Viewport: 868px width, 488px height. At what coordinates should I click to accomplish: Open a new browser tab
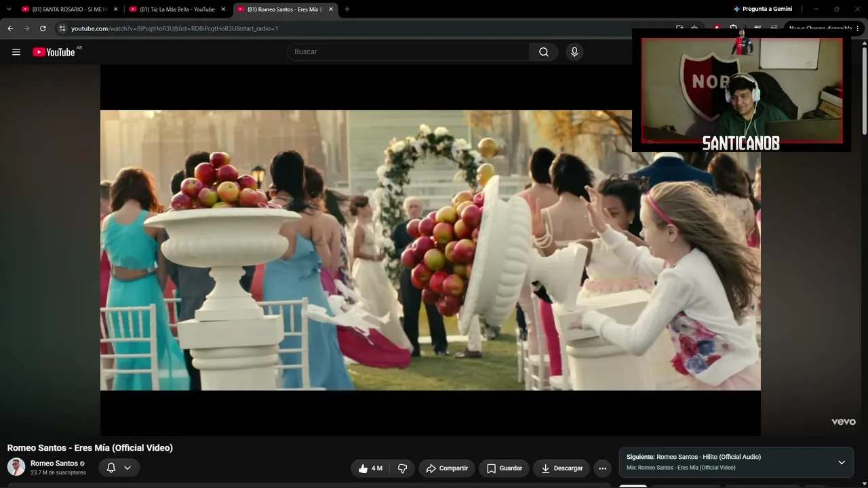tap(347, 9)
